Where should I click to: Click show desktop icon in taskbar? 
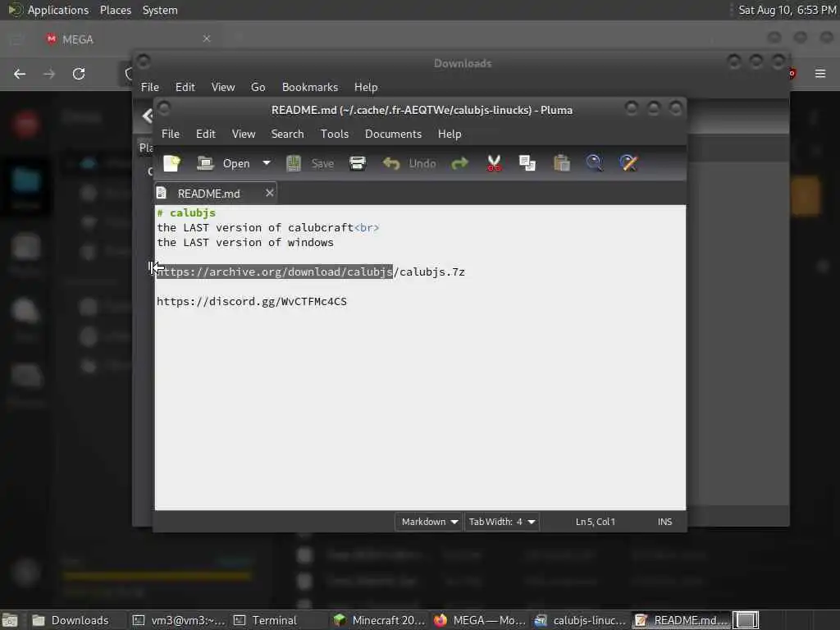pyautogui.click(x=10, y=620)
